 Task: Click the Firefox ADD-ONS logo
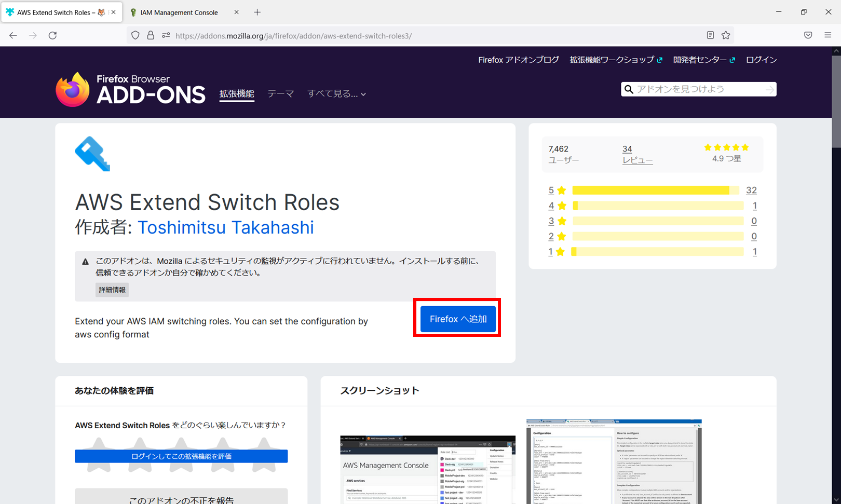pyautogui.click(x=130, y=88)
